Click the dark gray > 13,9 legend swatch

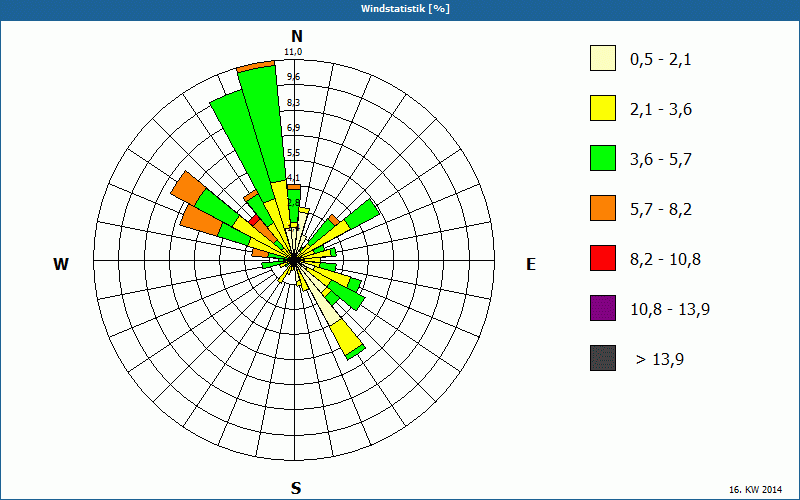tap(603, 358)
